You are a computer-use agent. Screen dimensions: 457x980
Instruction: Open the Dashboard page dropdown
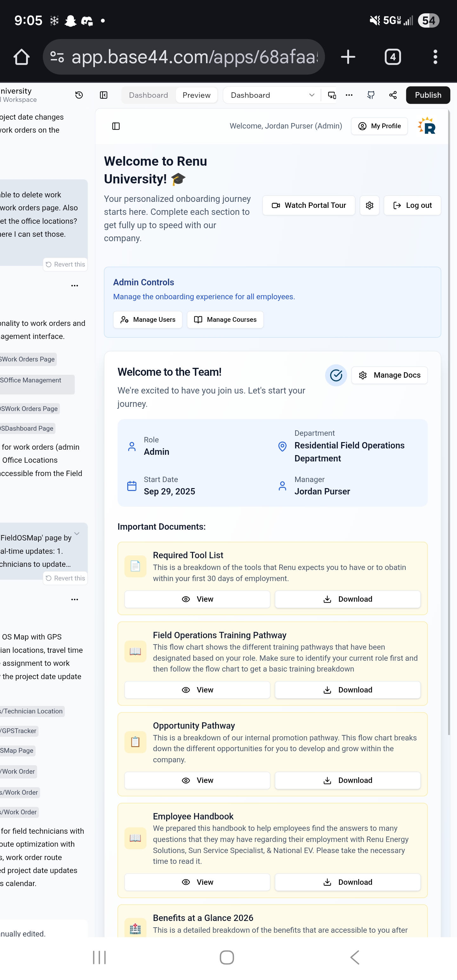[x=272, y=95]
